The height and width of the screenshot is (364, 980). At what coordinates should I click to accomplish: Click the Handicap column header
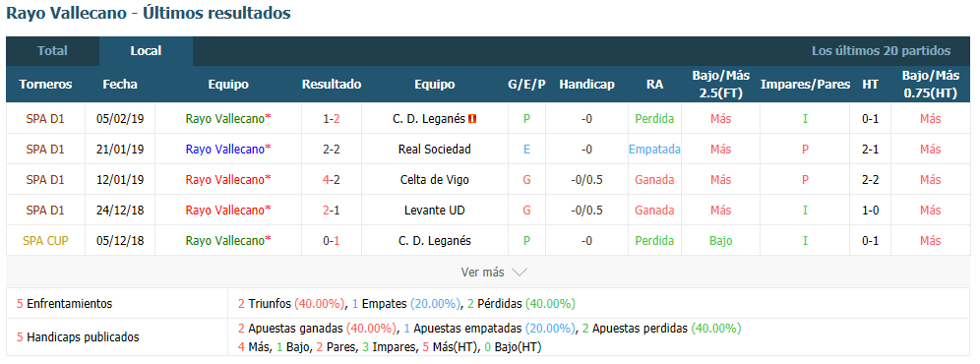[x=586, y=85]
